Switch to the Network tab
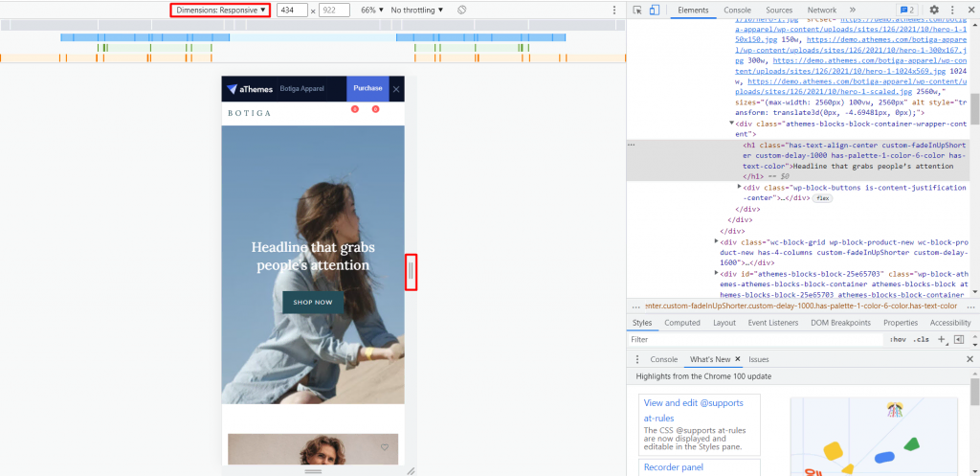The image size is (980, 476). point(821,10)
